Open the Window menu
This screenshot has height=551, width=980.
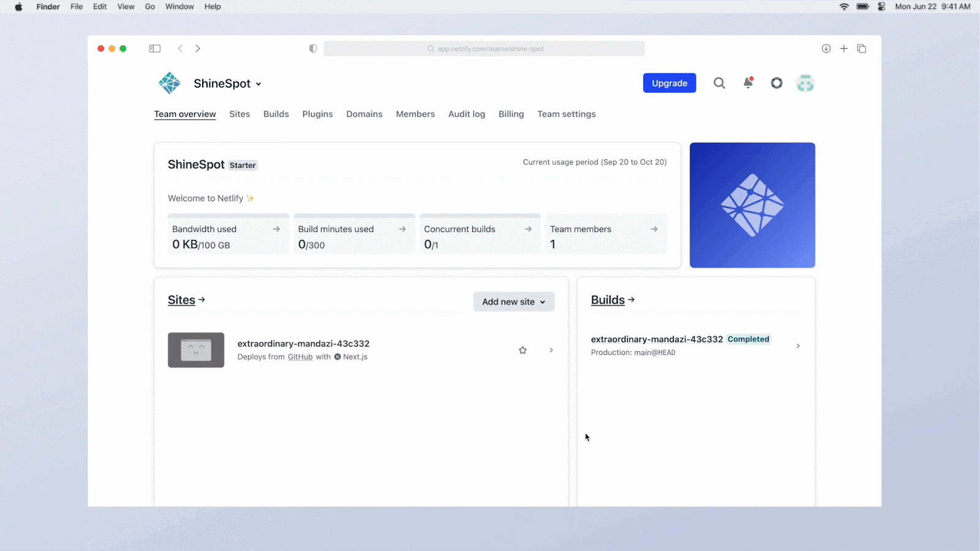coord(179,7)
